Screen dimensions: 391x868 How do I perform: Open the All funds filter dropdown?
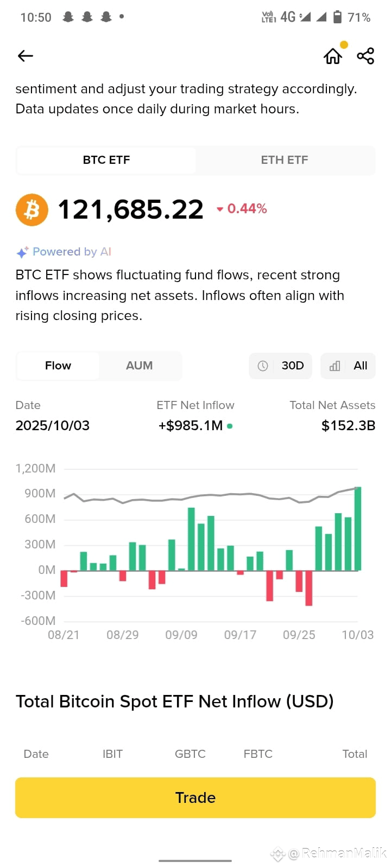point(348,366)
